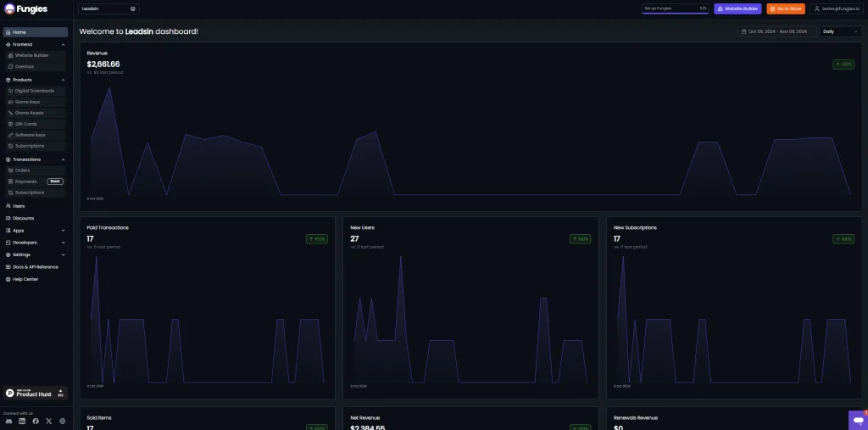
Task: Click the Digital Downloads icon
Action: (10, 91)
